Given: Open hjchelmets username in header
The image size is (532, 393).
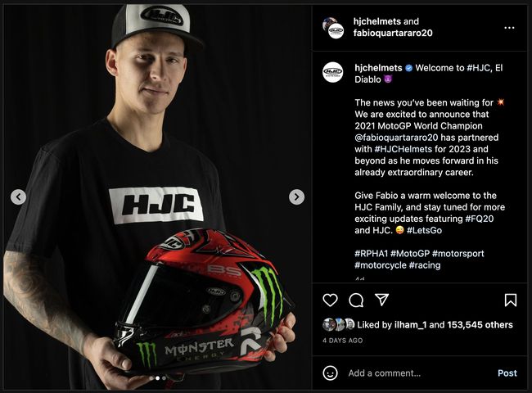Looking at the screenshot, I should click(377, 21).
